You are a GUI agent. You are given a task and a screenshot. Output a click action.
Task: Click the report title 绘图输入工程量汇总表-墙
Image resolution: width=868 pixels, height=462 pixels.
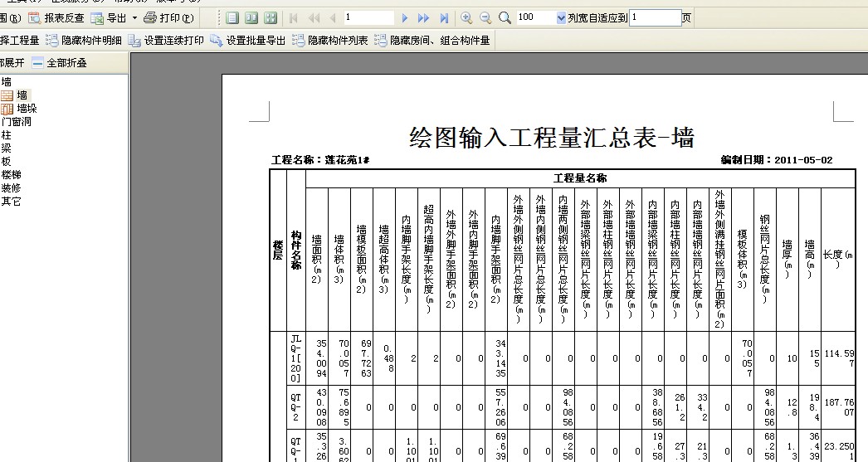coord(551,137)
